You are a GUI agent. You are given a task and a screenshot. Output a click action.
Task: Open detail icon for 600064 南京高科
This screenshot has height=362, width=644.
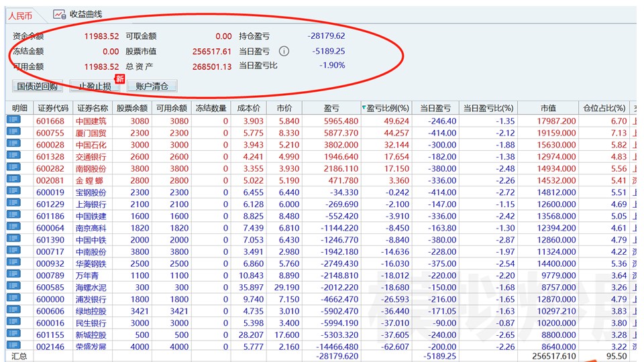[x=13, y=227]
